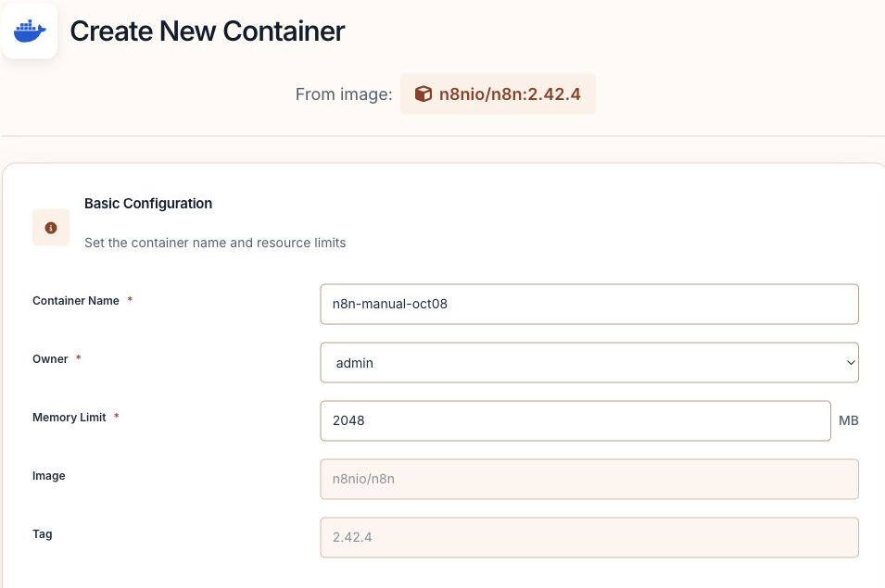Click the "Set the container name and resource limits" text

pyautogui.click(x=215, y=243)
